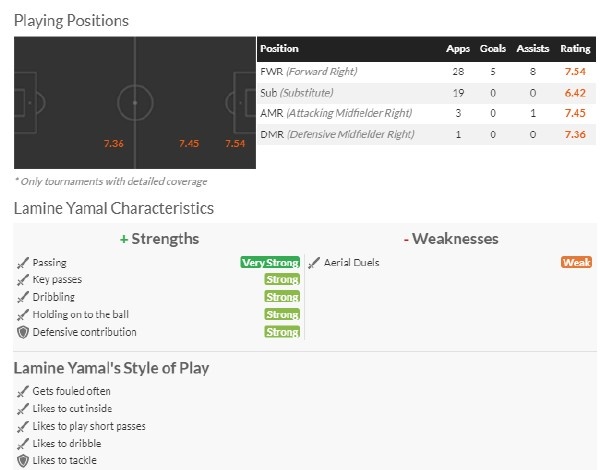Sort table by Apps column header
The width and height of the screenshot is (600, 470).
pyautogui.click(x=457, y=49)
